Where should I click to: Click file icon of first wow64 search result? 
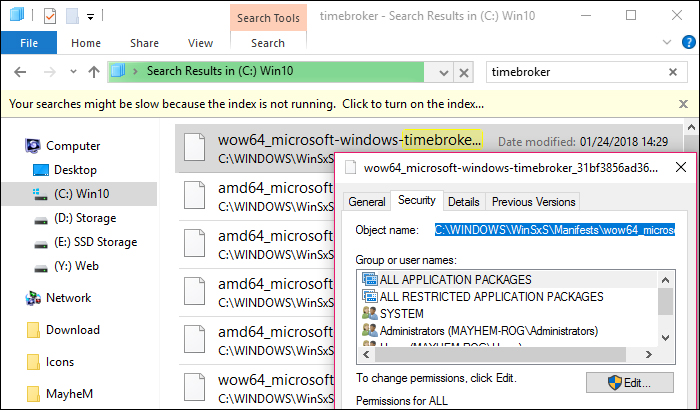[195, 147]
